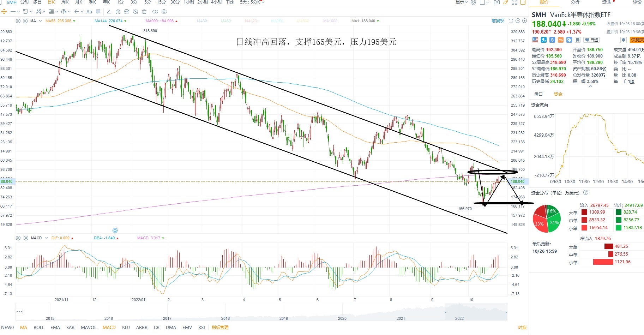Click the 资金分布 help question icon
644x335 pixels.
click(x=586, y=192)
